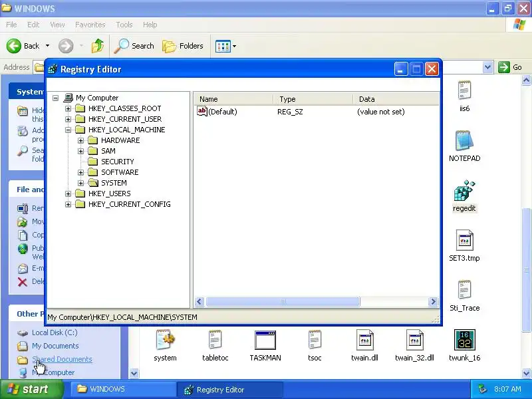532x399 pixels.
Task: Select the HKEY_CURRENT_USER folder icon
Action: pos(80,119)
